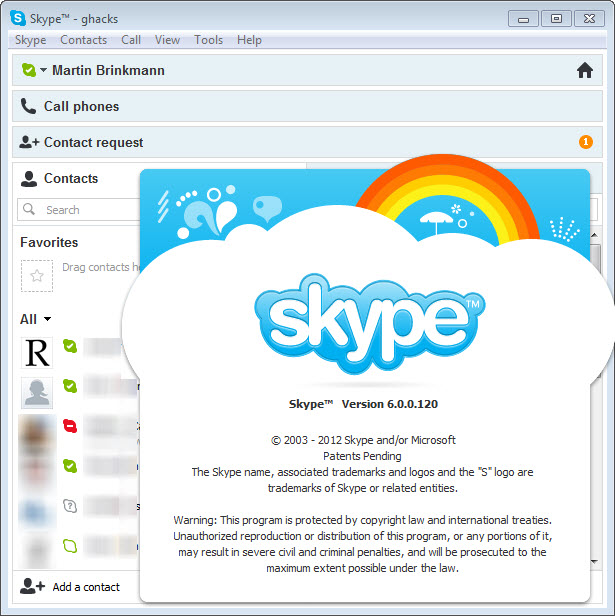Click Add a contact link

(x=86, y=587)
